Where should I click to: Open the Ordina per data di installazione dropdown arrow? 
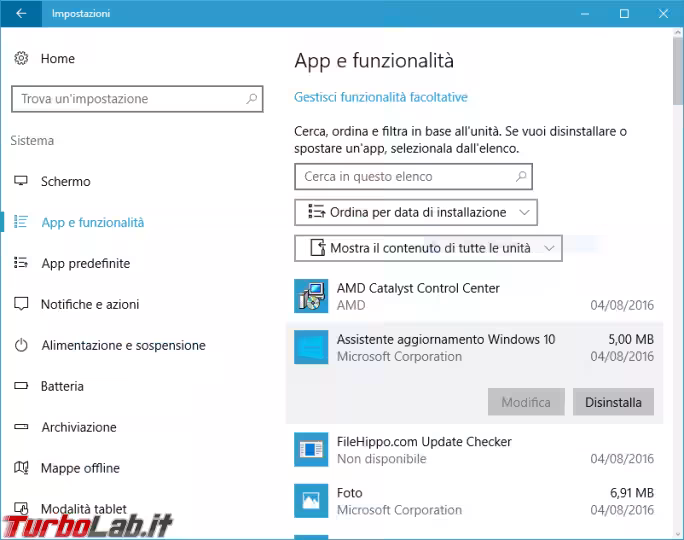[x=524, y=212]
